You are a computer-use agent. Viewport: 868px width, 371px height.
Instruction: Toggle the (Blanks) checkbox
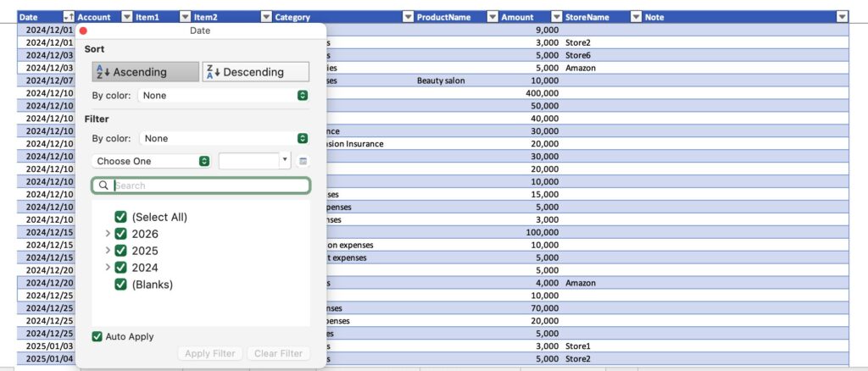pos(120,285)
